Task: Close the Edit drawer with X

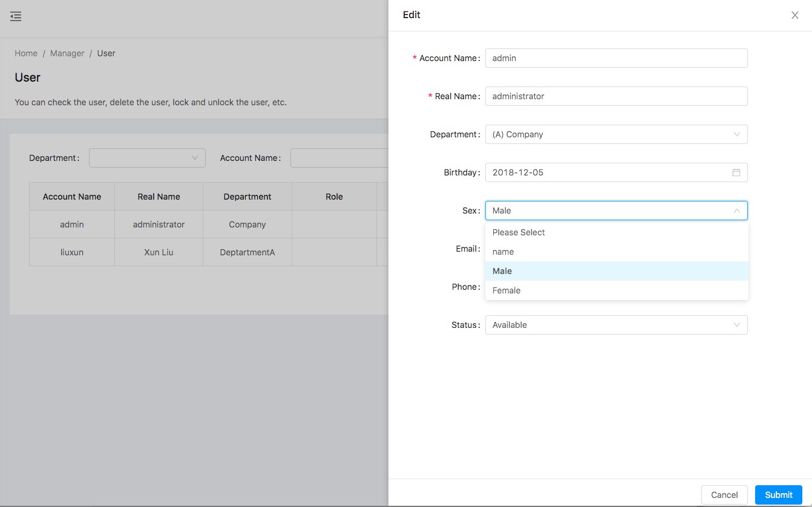Action: point(795,15)
